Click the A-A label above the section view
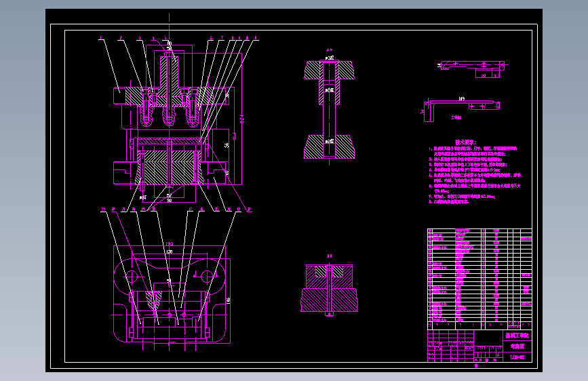 tap(329, 50)
